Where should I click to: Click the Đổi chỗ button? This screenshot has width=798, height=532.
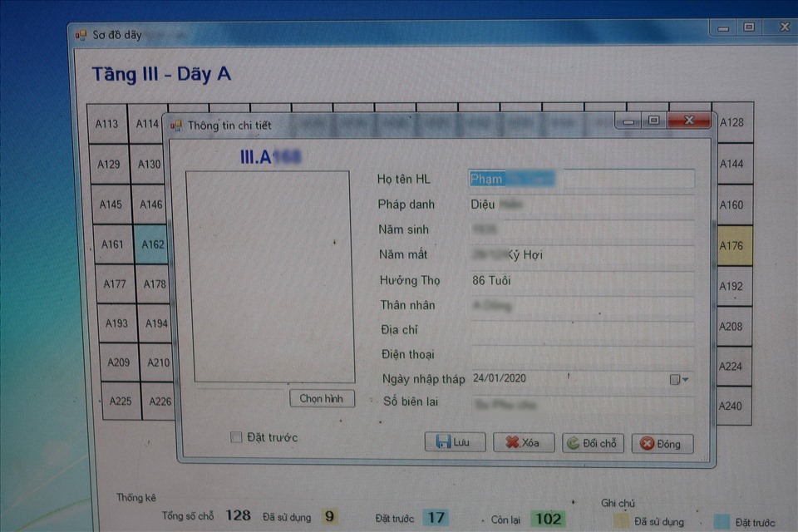click(593, 443)
